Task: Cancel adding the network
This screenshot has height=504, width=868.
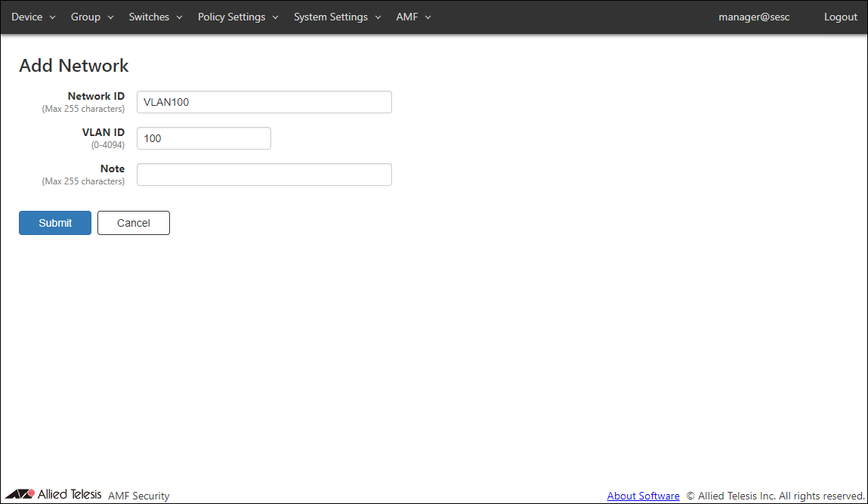Action: pos(134,223)
